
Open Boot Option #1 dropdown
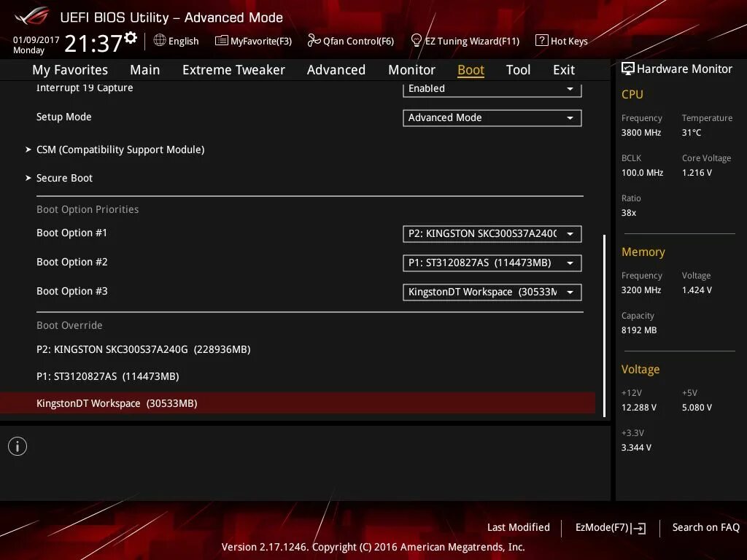(492, 234)
